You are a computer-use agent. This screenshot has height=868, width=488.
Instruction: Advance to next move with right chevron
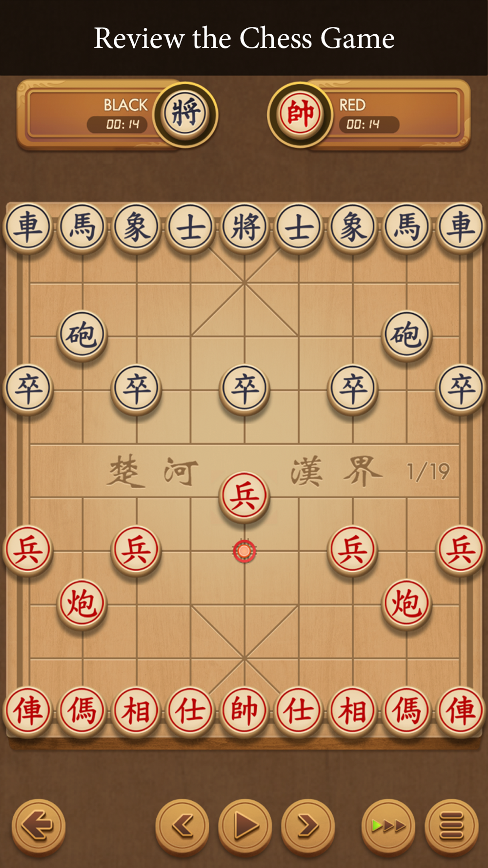tap(308, 826)
